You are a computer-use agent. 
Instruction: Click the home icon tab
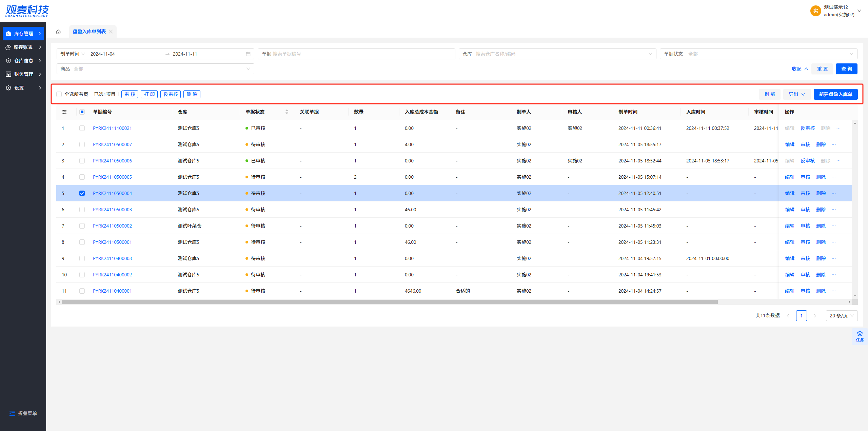(58, 32)
